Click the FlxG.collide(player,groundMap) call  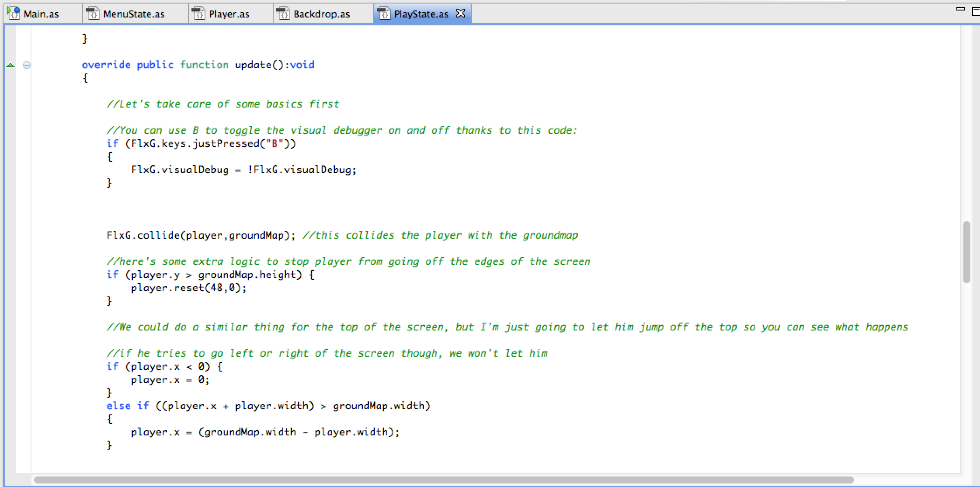pyautogui.click(x=200, y=235)
